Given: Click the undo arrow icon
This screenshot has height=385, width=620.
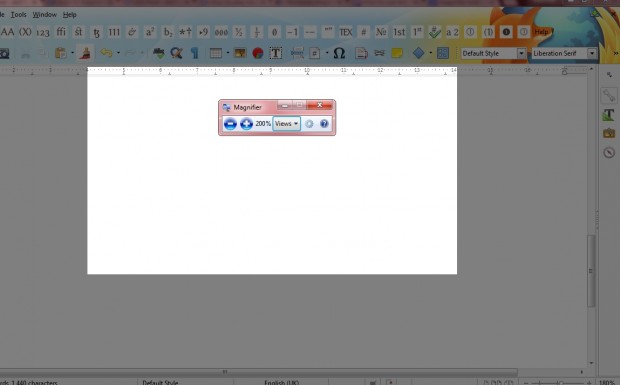Looking at the screenshot, I should pos(106,53).
